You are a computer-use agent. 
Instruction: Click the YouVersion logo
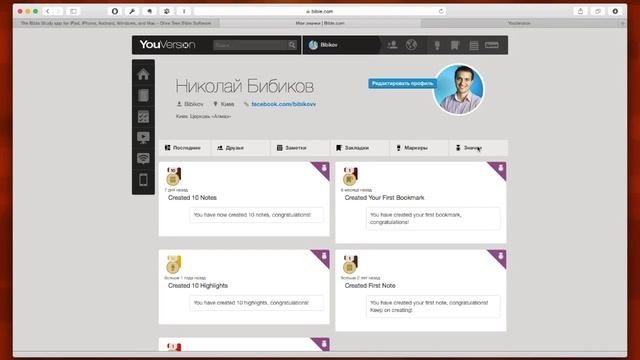click(x=167, y=44)
